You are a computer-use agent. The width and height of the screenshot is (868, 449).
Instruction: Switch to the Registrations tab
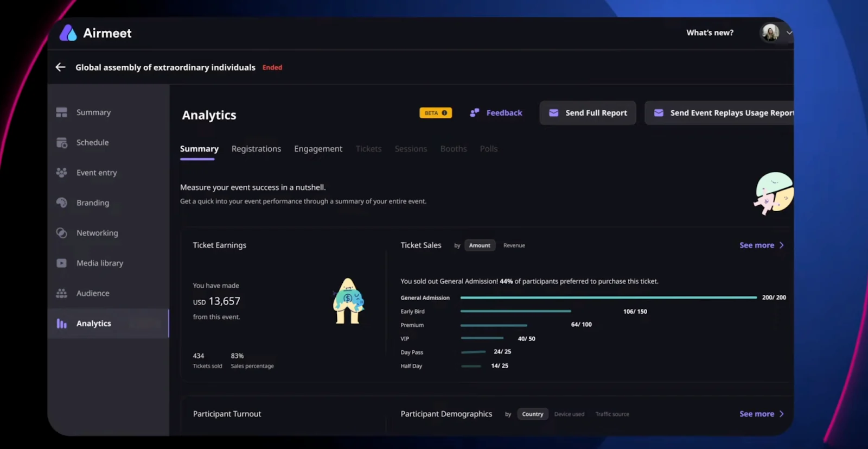(256, 149)
